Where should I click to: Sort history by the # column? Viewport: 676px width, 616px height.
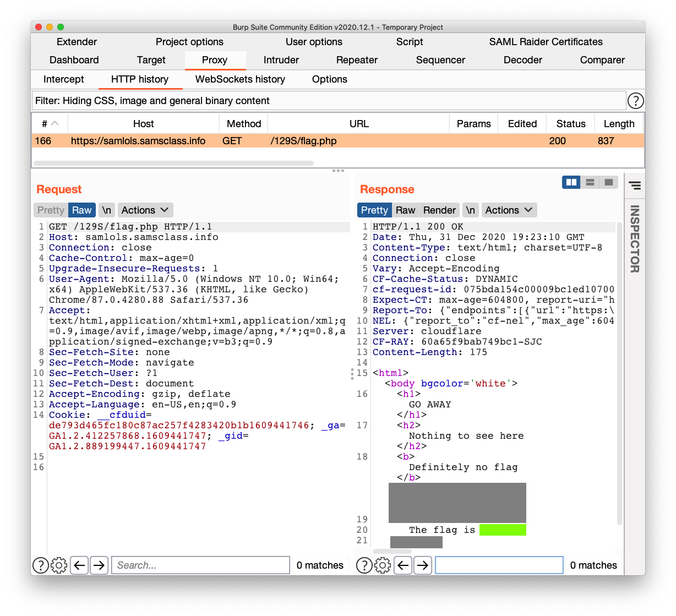(x=50, y=124)
